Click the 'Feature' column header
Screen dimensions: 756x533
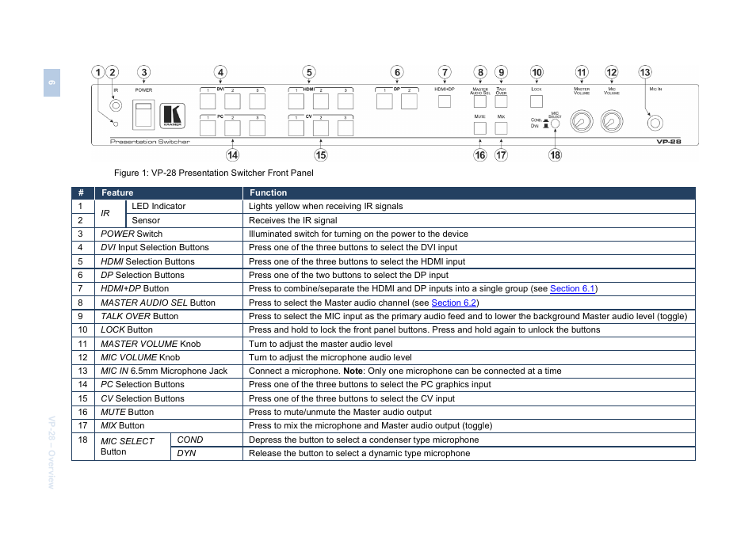[x=169, y=192]
